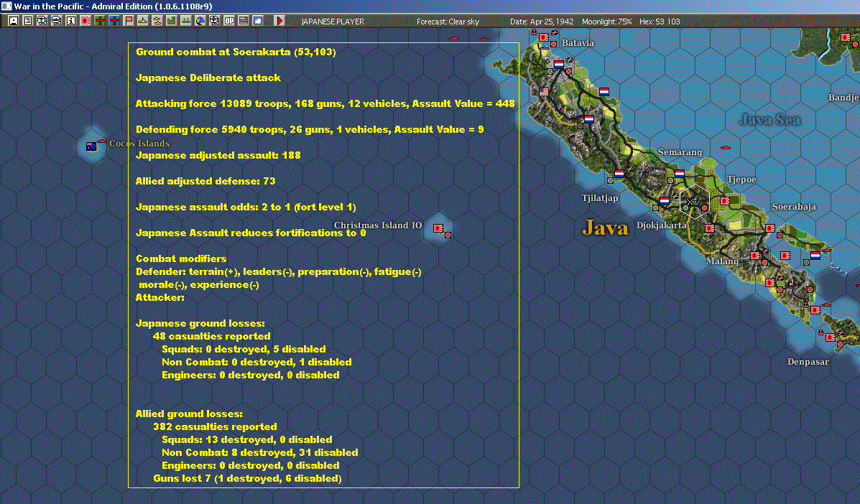Click the Djokjakarta city label

(661, 225)
